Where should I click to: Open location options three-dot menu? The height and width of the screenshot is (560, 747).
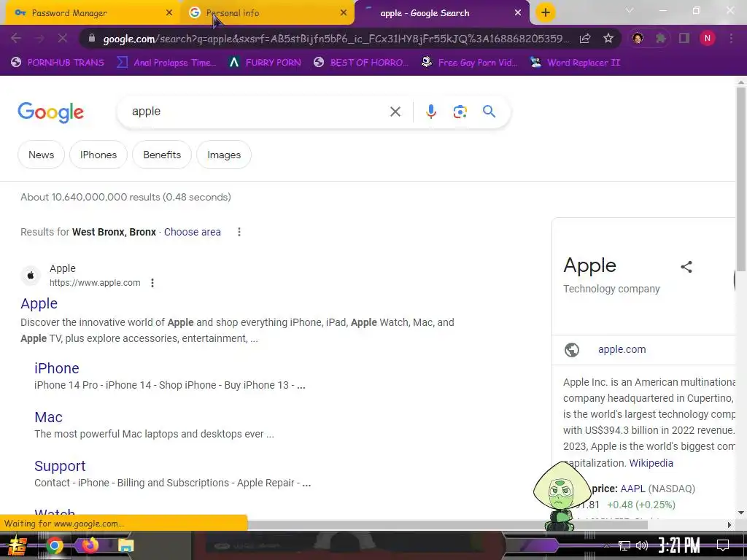239,232
